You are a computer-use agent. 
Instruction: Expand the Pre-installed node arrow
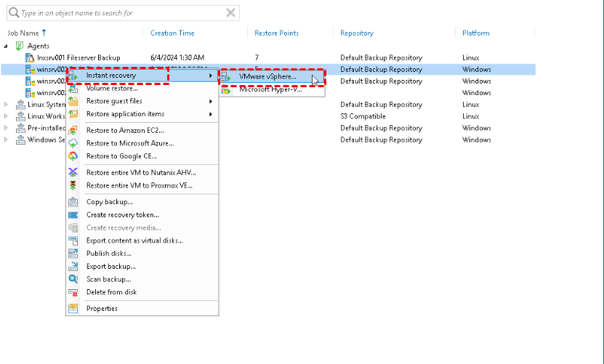click(x=6, y=128)
